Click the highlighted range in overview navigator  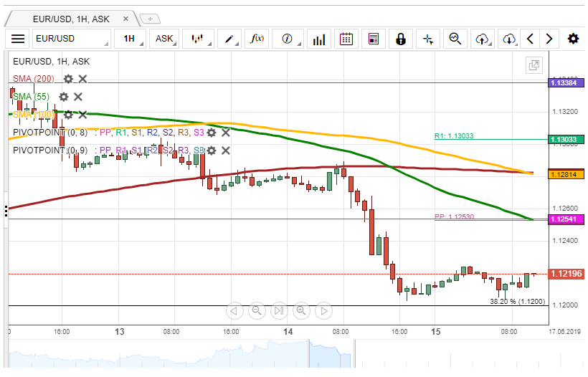330,354
